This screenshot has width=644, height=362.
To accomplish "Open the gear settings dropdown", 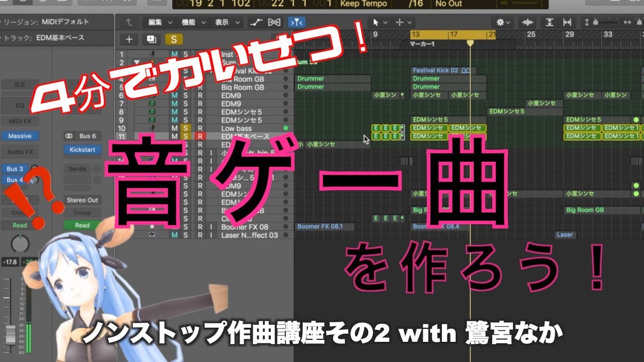I will (503, 22).
